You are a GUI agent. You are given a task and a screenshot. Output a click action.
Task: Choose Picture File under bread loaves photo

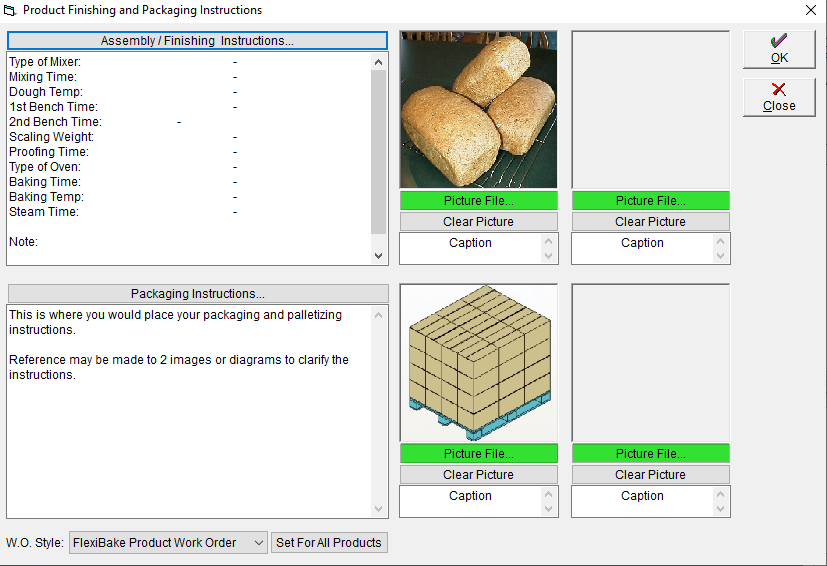pos(478,200)
